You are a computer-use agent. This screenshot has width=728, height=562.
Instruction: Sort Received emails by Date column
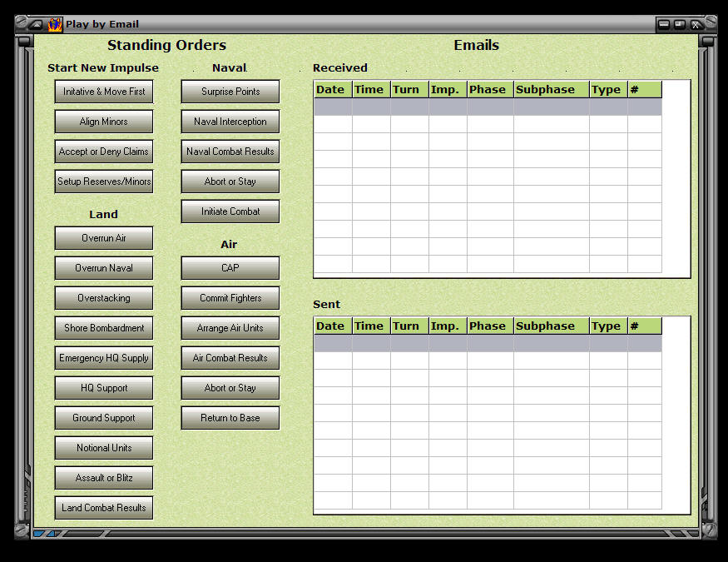pyautogui.click(x=333, y=90)
